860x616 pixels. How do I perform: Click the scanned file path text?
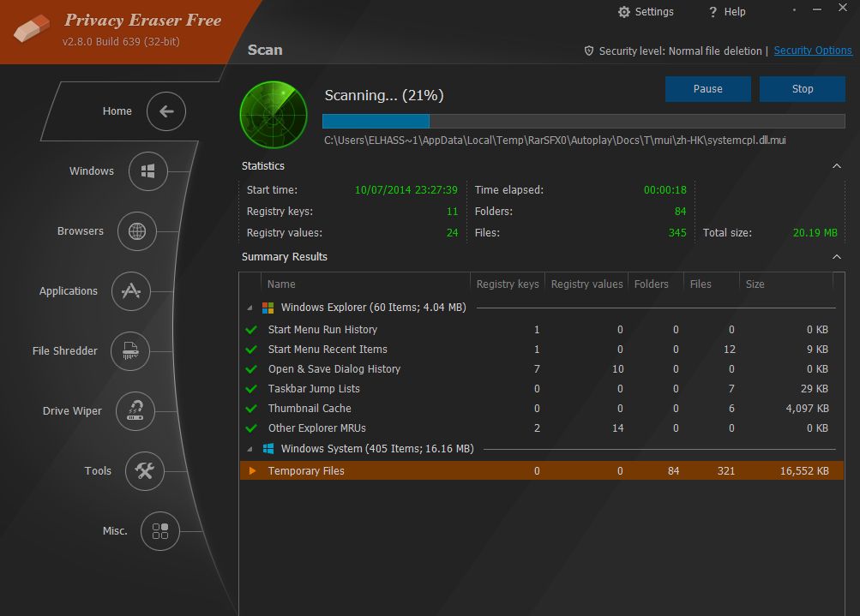555,141
